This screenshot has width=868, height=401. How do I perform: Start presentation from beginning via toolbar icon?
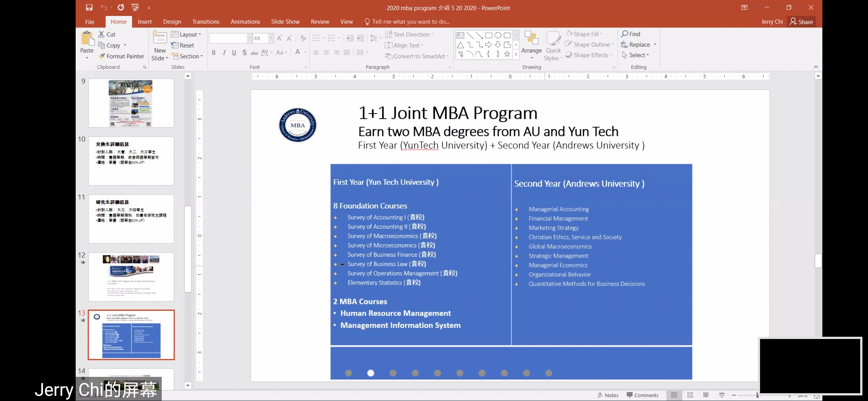click(135, 7)
